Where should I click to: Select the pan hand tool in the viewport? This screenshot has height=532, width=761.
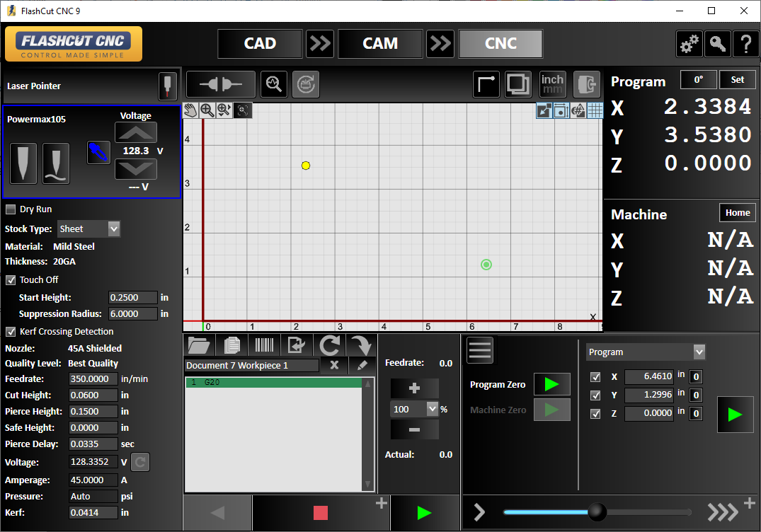190,110
